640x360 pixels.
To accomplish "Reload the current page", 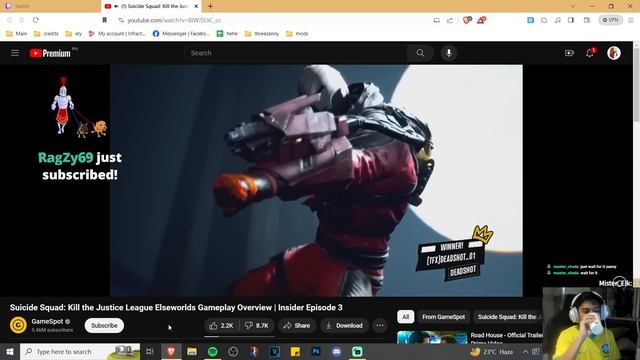I will (x=36, y=20).
